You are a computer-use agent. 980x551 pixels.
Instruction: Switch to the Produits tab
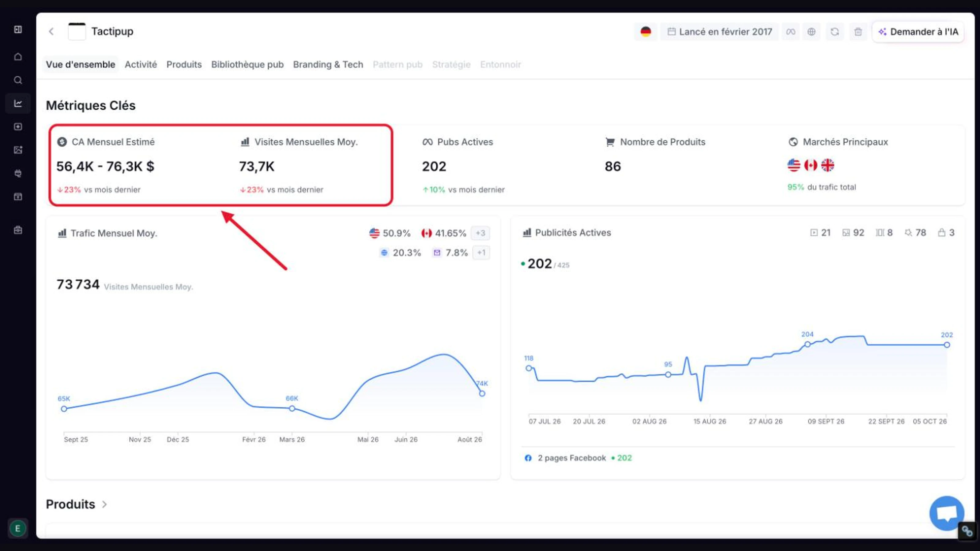point(184,64)
